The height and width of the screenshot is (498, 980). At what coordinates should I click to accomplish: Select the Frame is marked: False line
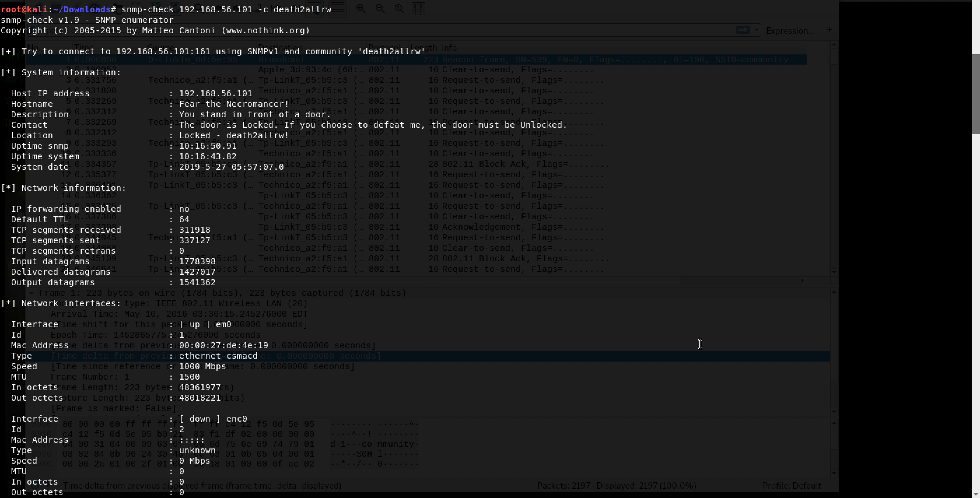point(113,408)
